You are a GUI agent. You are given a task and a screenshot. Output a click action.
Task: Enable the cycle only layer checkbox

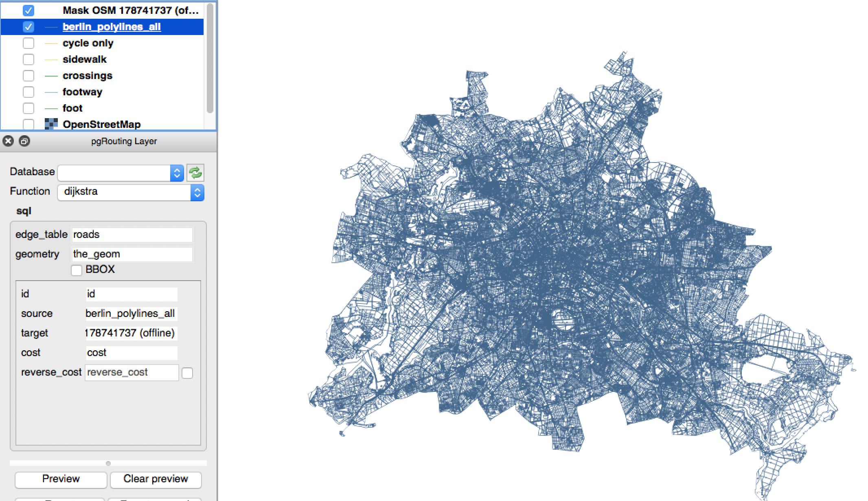(x=28, y=43)
